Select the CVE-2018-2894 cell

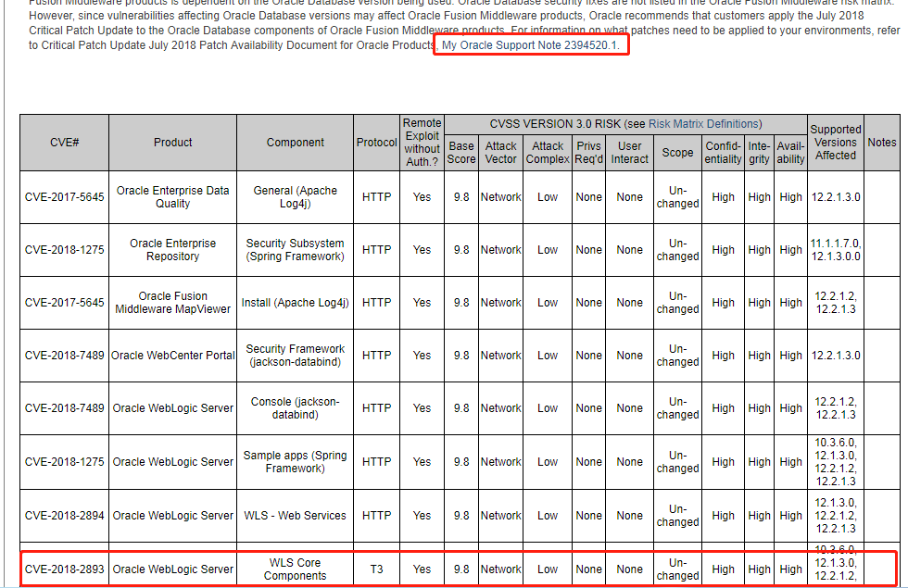coord(64,516)
